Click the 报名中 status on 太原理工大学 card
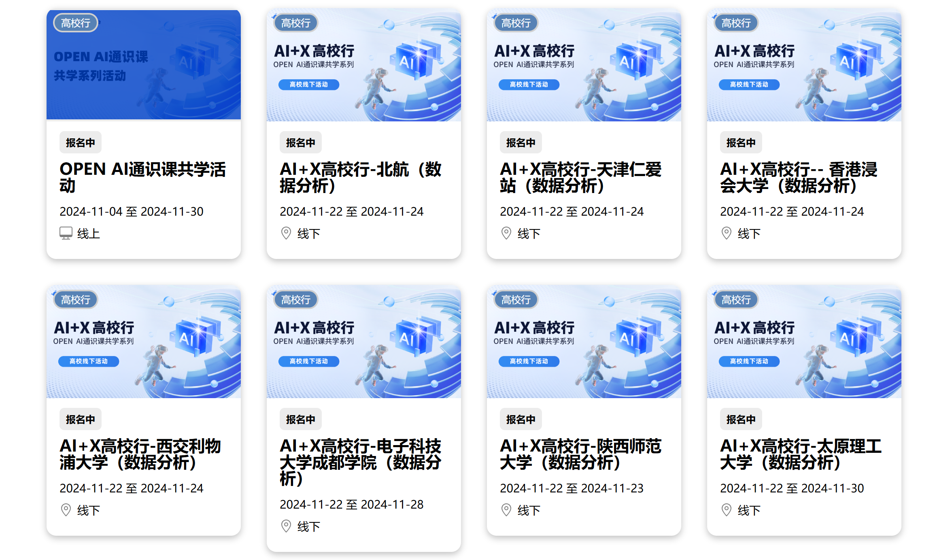 (740, 419)
